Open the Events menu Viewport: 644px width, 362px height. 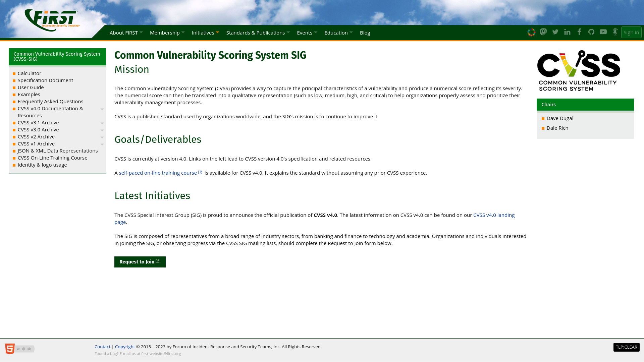(307, 33)
